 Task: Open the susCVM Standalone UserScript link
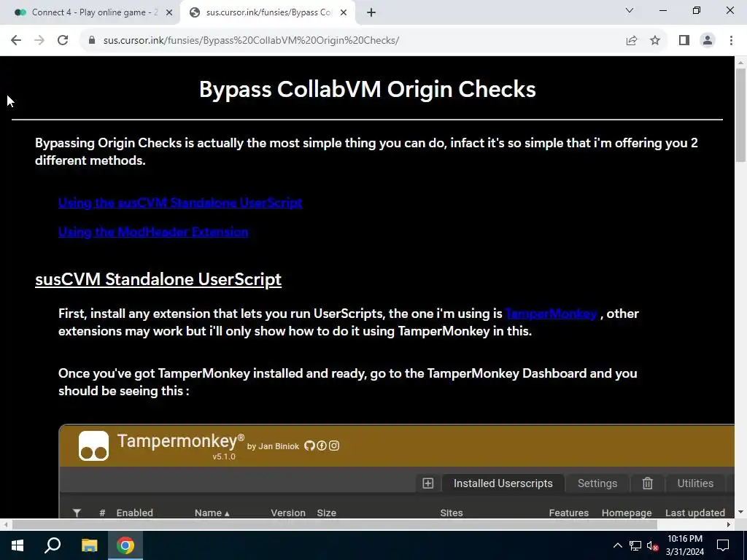(180, 203)
